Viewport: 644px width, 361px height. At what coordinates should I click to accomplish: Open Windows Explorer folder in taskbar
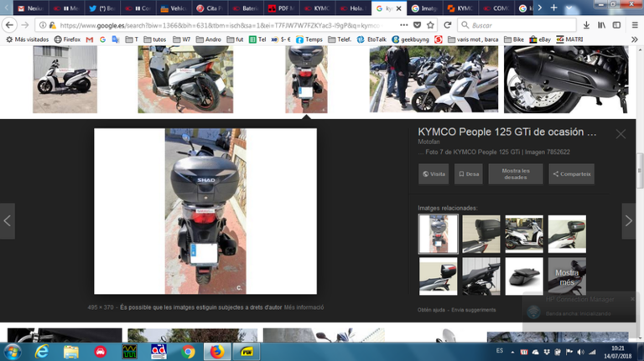(71, 351)
